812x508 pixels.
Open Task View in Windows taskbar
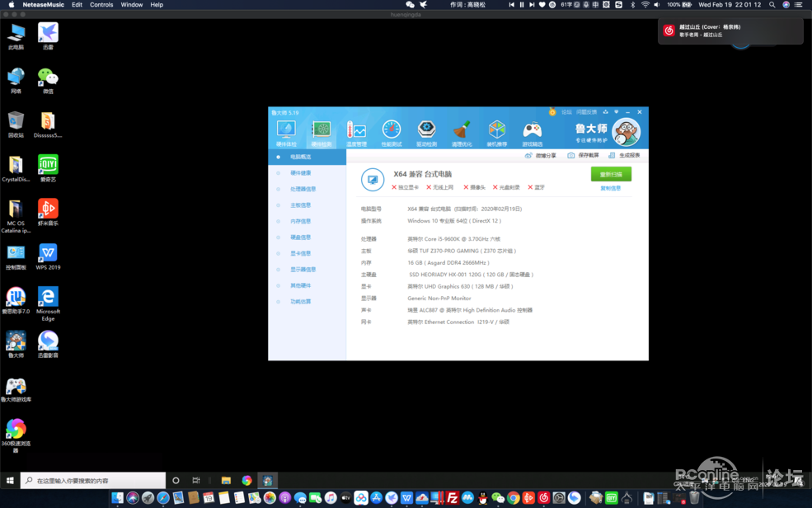(x=195, y=481)
